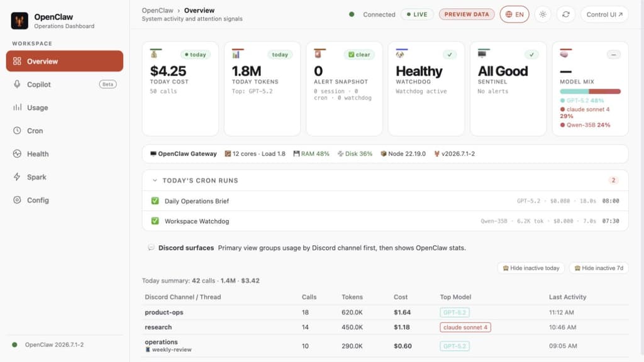The width and height of the screenshot is (644, 362).
Task: Click the checkmark badge on Sentinel card
Action: (x=531, y=55)
